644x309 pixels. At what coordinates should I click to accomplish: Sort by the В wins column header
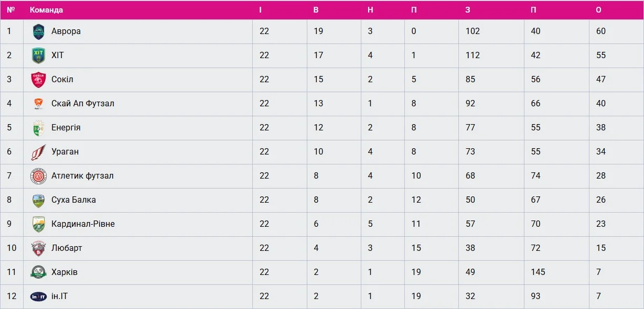pyautogui.click(x=316, y=10)
